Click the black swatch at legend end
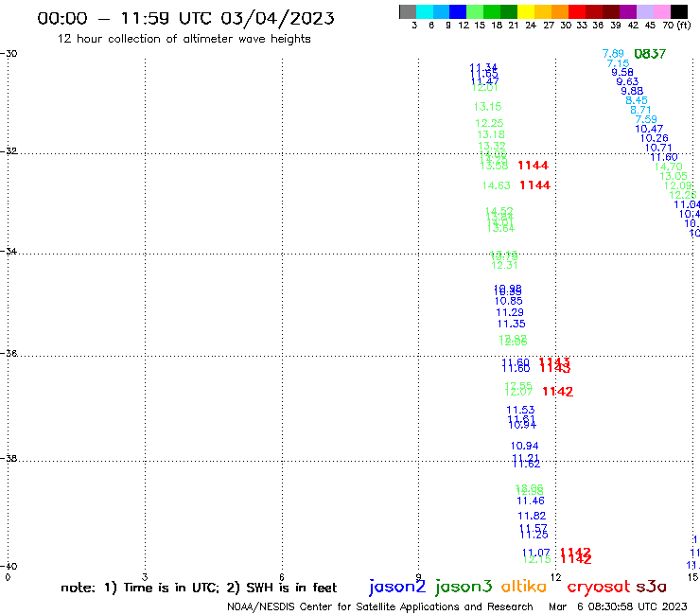This screenshot has width=700, height=615. click(x=679, y=11)
